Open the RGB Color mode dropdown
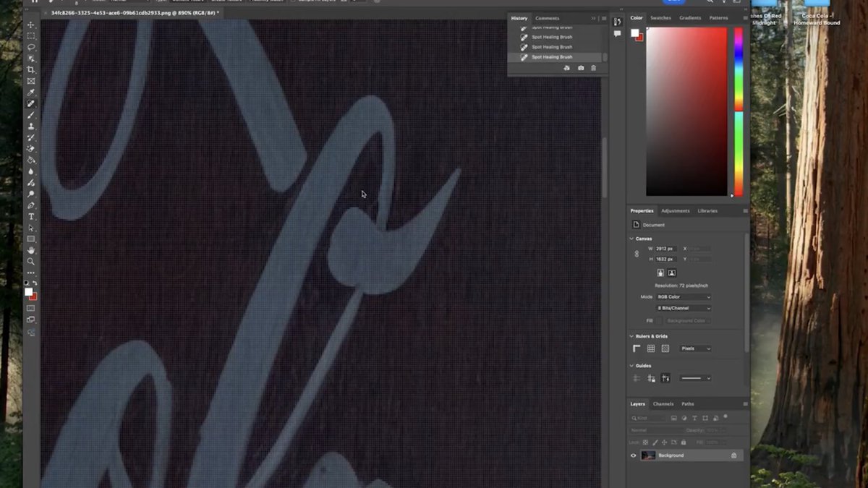 (x=684, y=297)
